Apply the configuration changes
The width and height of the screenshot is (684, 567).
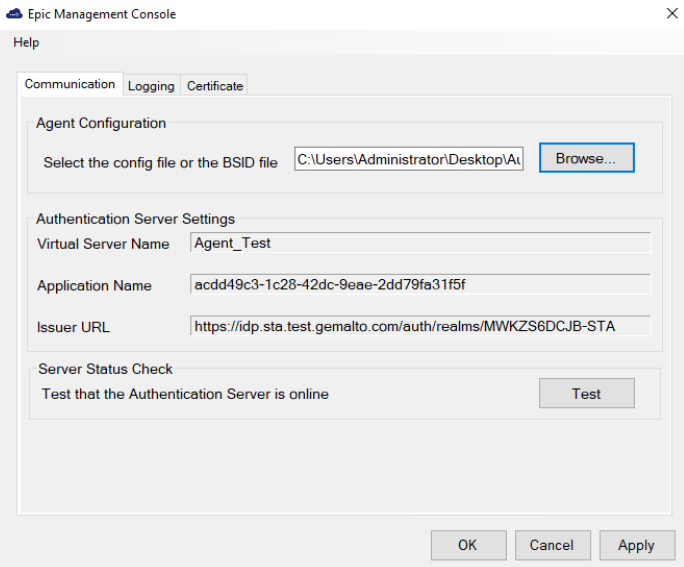point(637,545)
